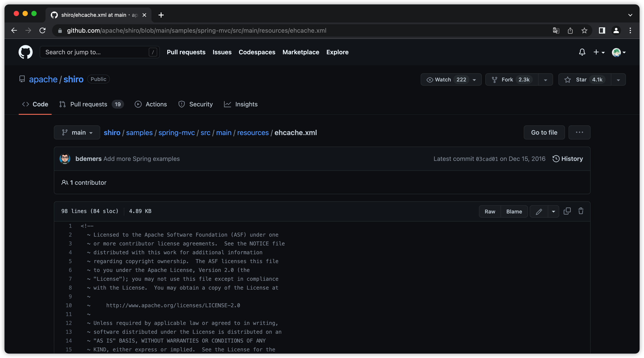This screenshot has width=644, height=358.
Task: Click the GitHub Octocat logo
Action: pyautogui.click(x=26, y=52)
